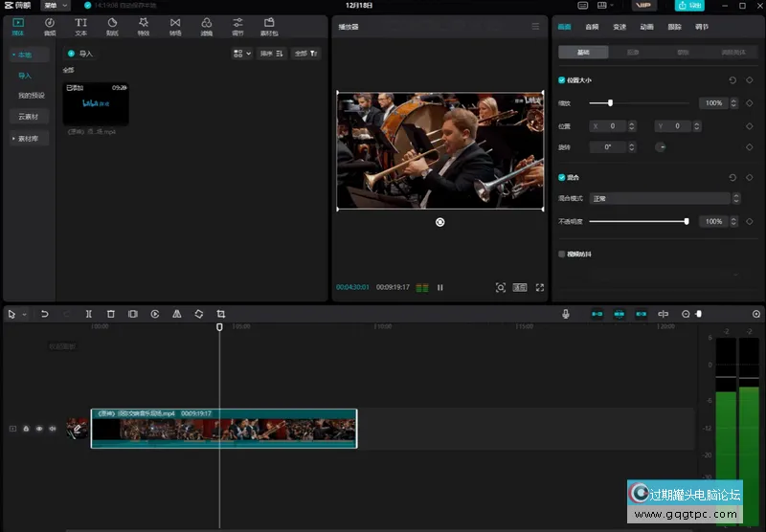Enable the 视频防抖 checkbox

pyautogui.click(x=562, y=254)
